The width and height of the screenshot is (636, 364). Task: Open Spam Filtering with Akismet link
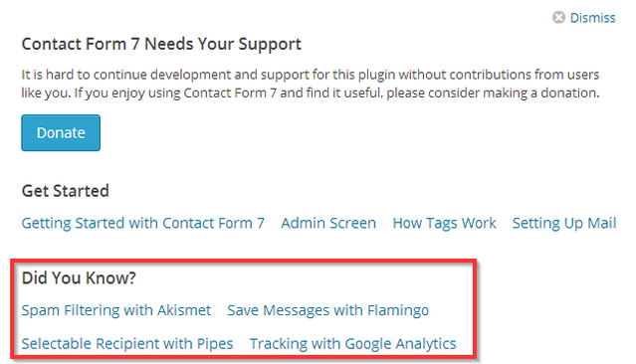pos(116,310)
